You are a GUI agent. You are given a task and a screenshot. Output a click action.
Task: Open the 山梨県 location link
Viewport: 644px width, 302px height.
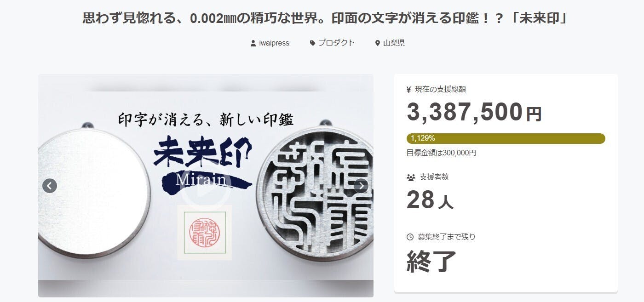pyautogui.click(x=394, y=43)
